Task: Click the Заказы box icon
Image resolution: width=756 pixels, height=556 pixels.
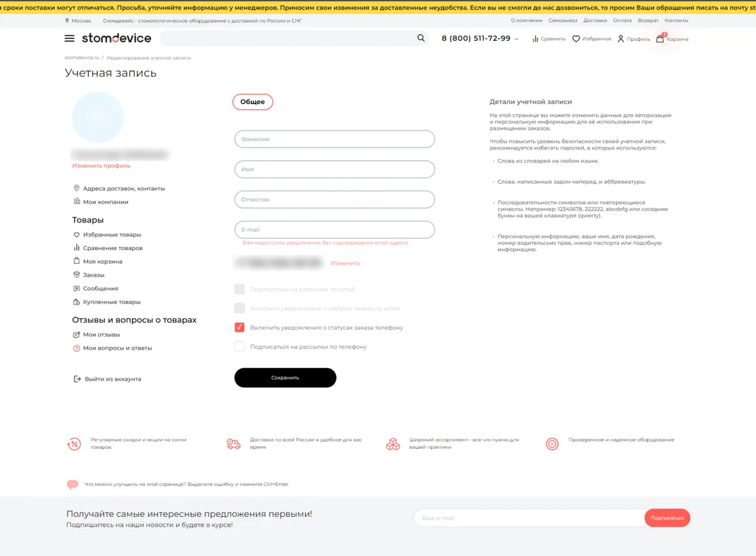Action: tap(77, 275)
